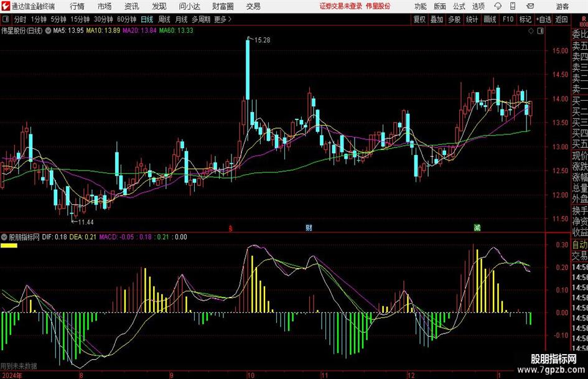Switch to the 周线 weekly tab
The height and width of the screenshot is (379, 588).
click(164, 19)
